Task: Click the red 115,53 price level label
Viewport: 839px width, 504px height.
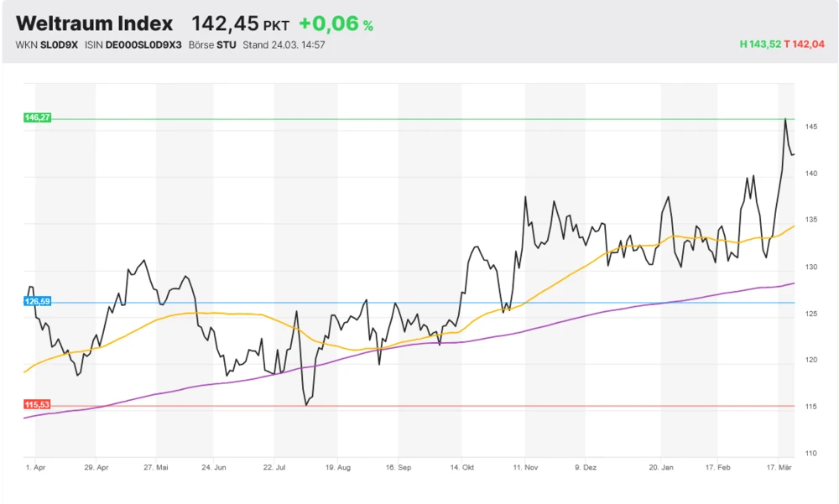Action: pos(36,403)
